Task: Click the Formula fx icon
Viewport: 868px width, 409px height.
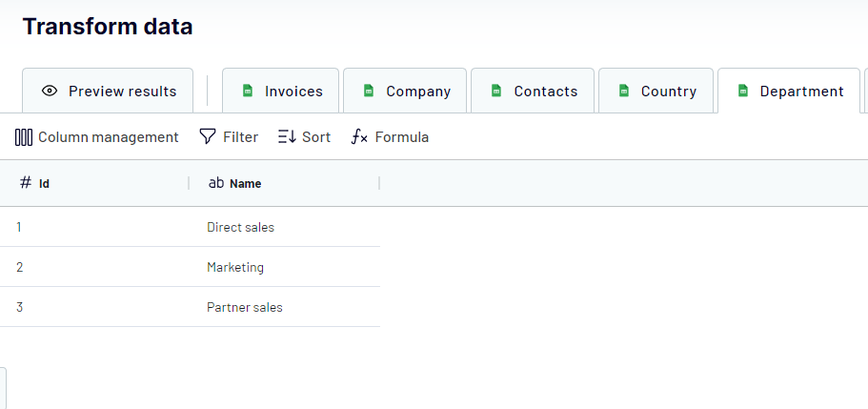Action: (x=359, y=137)
